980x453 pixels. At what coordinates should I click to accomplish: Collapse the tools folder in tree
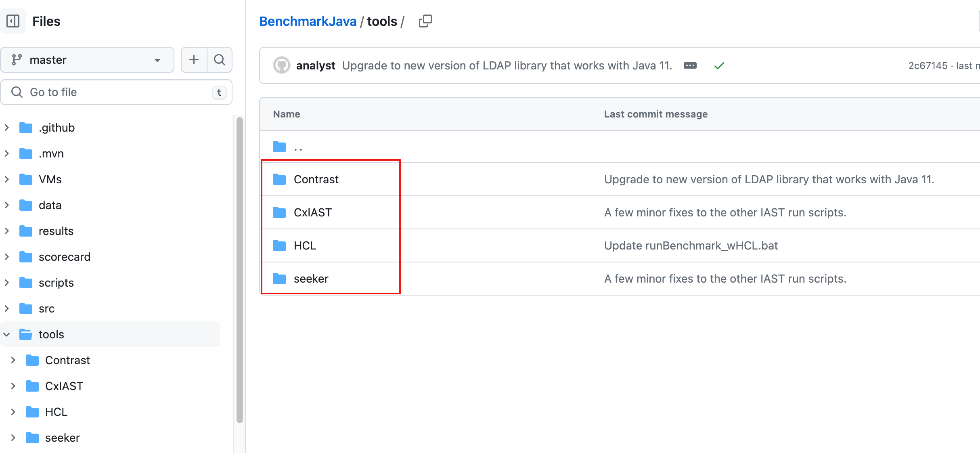pyautogui.click(x=7, y=334)
